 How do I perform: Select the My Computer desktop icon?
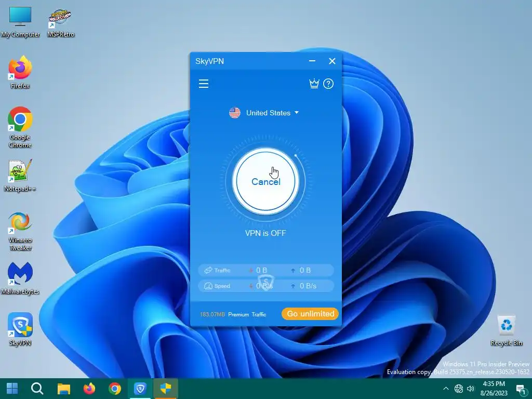coord(20,22)
